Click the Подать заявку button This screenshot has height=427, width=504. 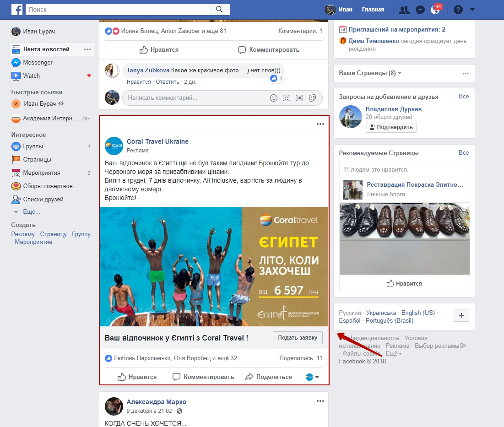coord(298,338)
